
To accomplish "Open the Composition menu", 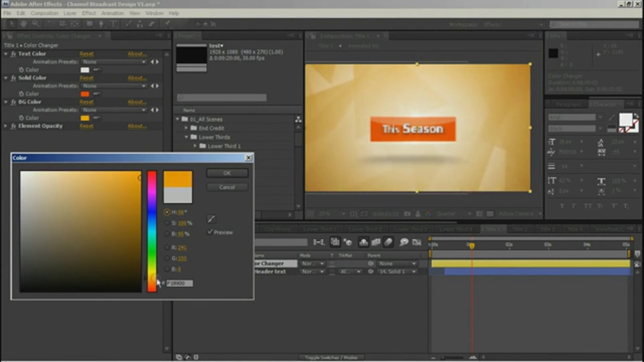I will [x=44, y=13].
